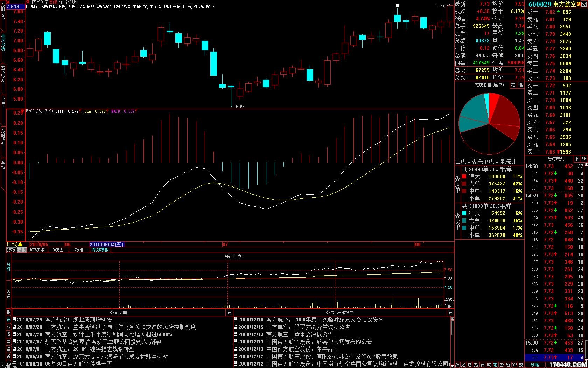The height and width of the screenshot is (368, 588).
Task: Expand the red MACD indicator marker
Action: pyautogui.click(x=22, y=111)
